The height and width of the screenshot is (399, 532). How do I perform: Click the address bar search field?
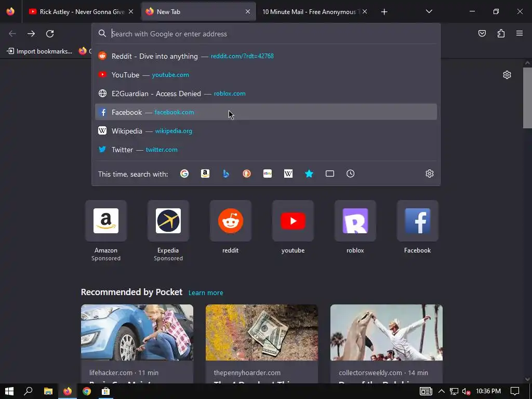click(265, 34)
